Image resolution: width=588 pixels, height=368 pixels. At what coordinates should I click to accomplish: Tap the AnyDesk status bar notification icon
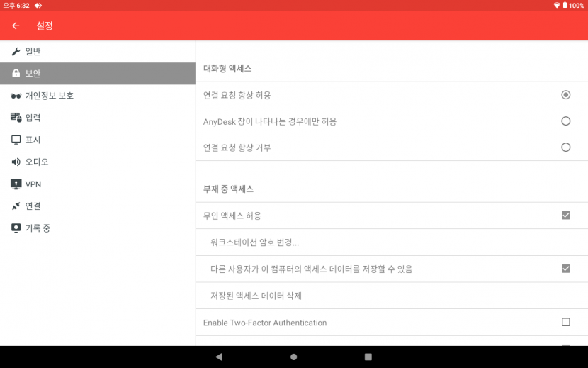click(x=38, y=6)
